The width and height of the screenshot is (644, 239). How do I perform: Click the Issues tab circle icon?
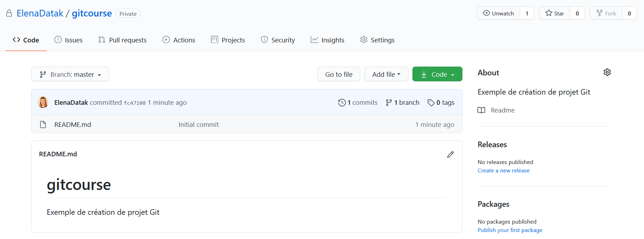58,40
